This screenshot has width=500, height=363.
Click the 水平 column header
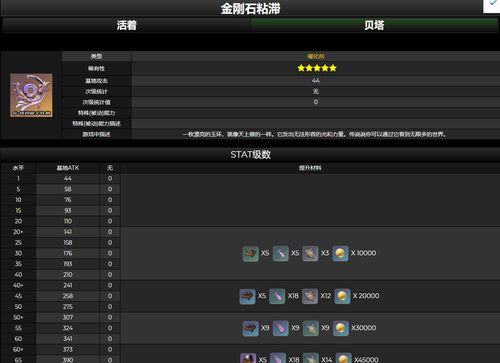(x=18, y=168)
